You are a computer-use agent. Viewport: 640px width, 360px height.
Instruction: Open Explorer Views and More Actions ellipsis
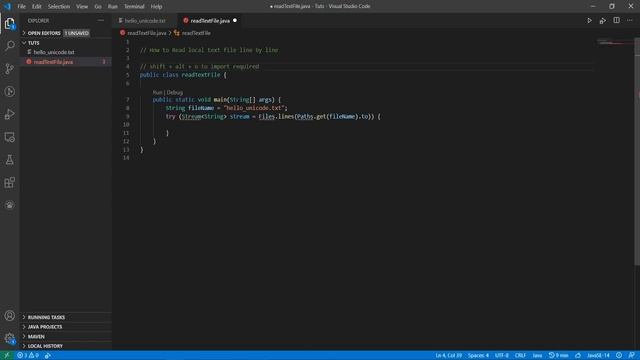100,20
